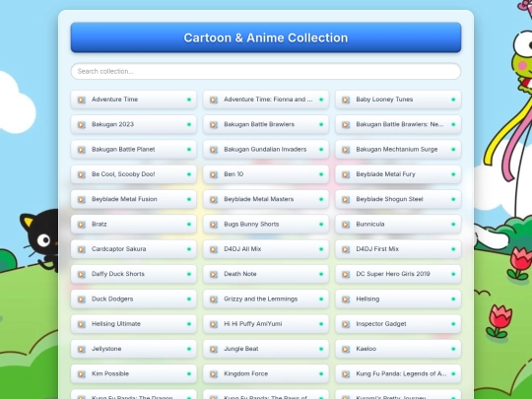The height and width of the screenshot is (399, 532).
Task: Click play icon next to Bakugan 2023
Action: (82, 124)
